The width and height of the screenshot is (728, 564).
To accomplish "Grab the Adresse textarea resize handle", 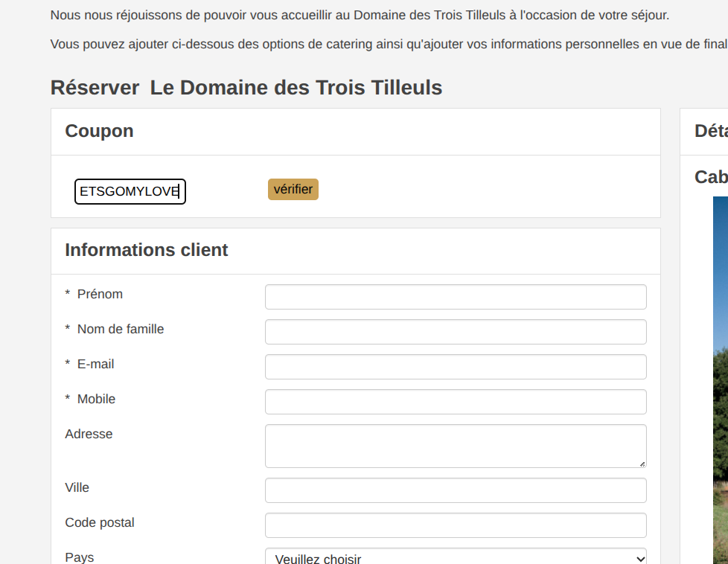I will tap(642, 464).
